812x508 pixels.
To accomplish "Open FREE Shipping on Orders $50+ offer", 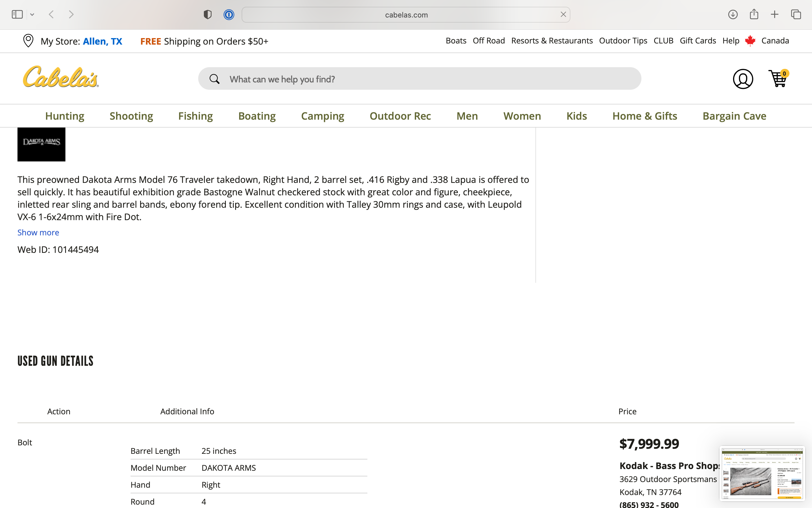I will pos(204,41).
